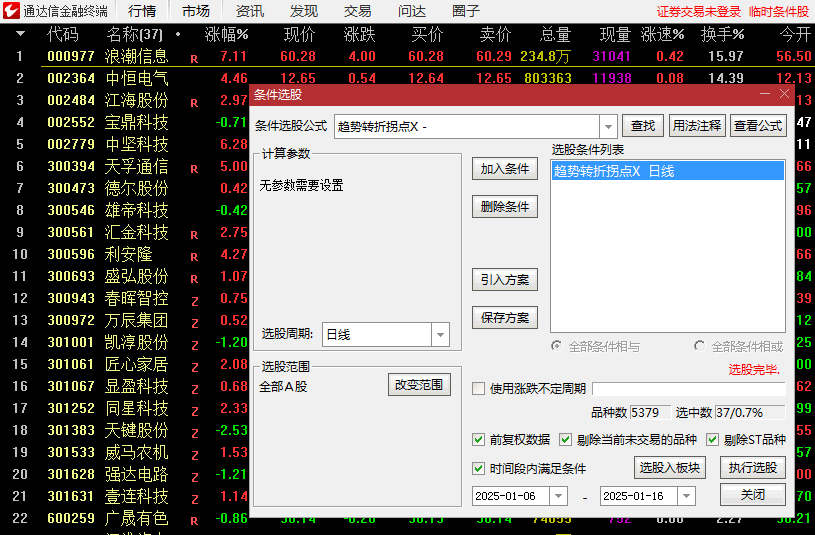815x535 pixels.
Task: Click the 涨跌不定周期 input field
Action: point(689,389)
